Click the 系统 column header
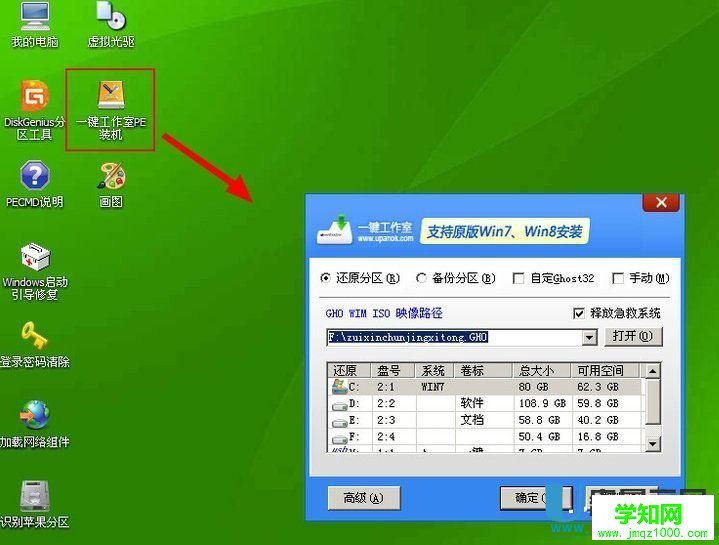This screenshot has width=719, height=545. pyautogui.click(x=435, y=370)
